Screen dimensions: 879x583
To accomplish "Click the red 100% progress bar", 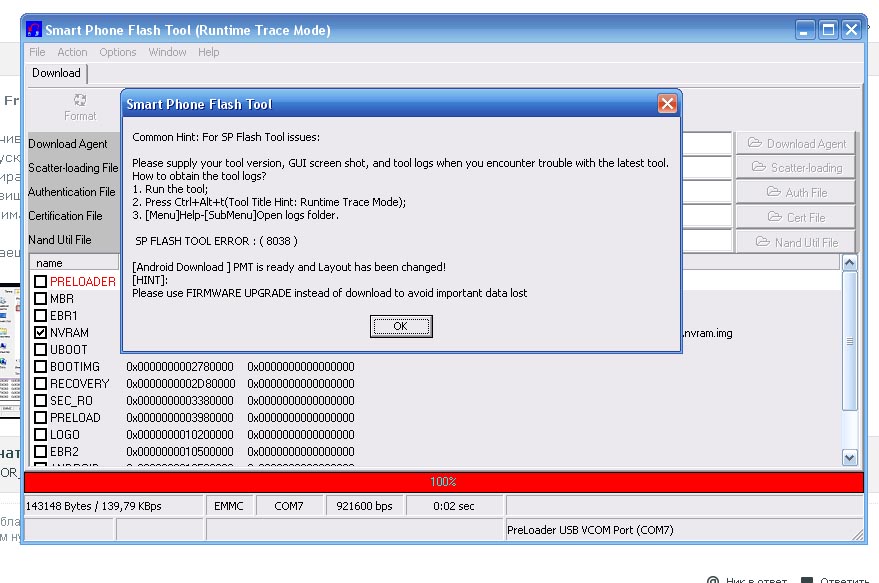I will (x=443, y=482).
